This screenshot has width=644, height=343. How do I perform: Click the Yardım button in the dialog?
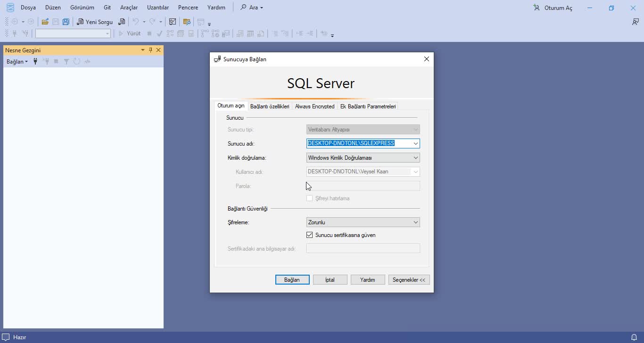pos(368,280)
